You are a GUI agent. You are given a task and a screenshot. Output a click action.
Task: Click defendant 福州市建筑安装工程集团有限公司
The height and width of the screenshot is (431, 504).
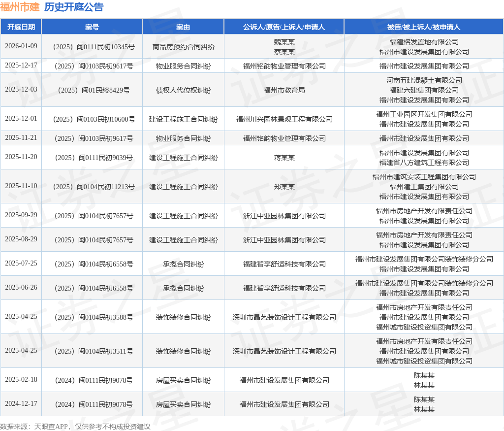[424, 177]
